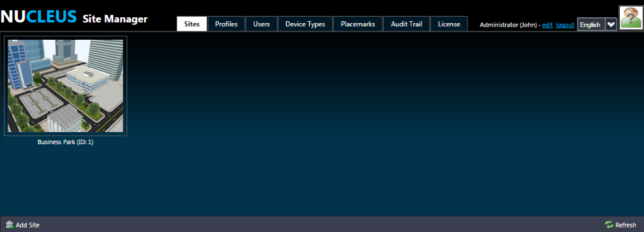Select the Placemarks tab
The height and width of the screenshot is (232, 644).
pos(357,24)
